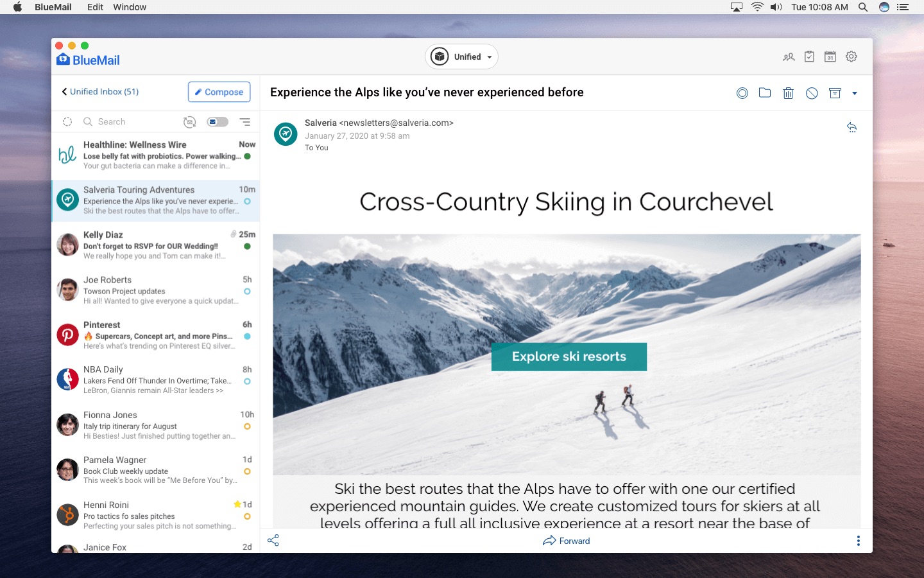Click the share icon below email
Viewport: 924px width, 578px height.
(x=273, y=541)
